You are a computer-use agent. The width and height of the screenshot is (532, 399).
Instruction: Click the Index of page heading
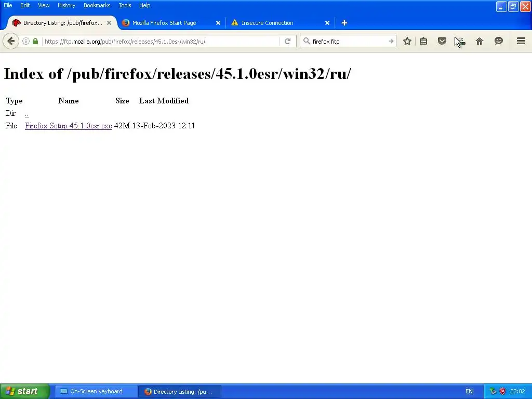pos(177,74)
